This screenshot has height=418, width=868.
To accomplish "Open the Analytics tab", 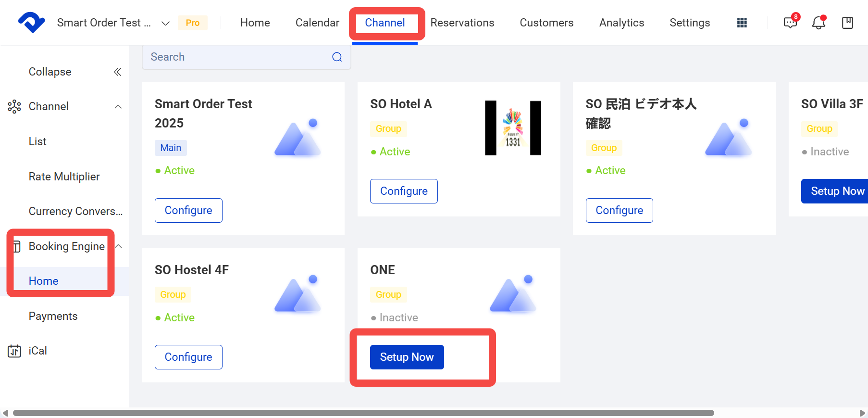I will pos(621,23).
